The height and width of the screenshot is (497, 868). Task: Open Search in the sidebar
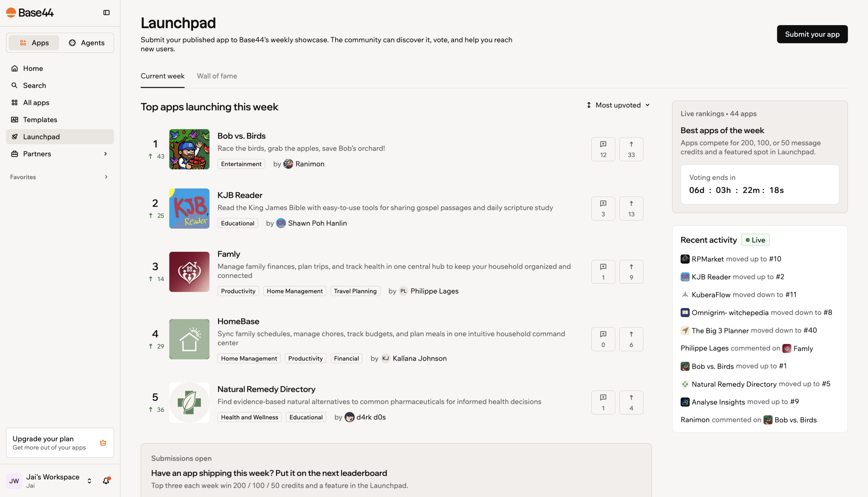[x=60, y=85]
